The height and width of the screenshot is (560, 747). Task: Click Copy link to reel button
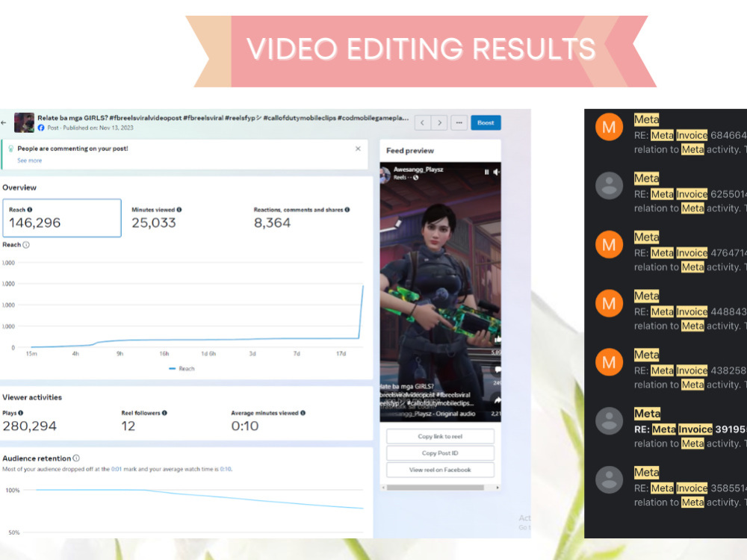click(x=440, y=436)
